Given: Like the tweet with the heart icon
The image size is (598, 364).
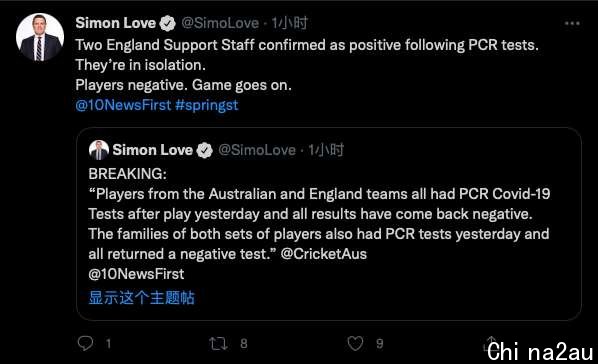Looking at the screenshot, I should pos(355,344).
